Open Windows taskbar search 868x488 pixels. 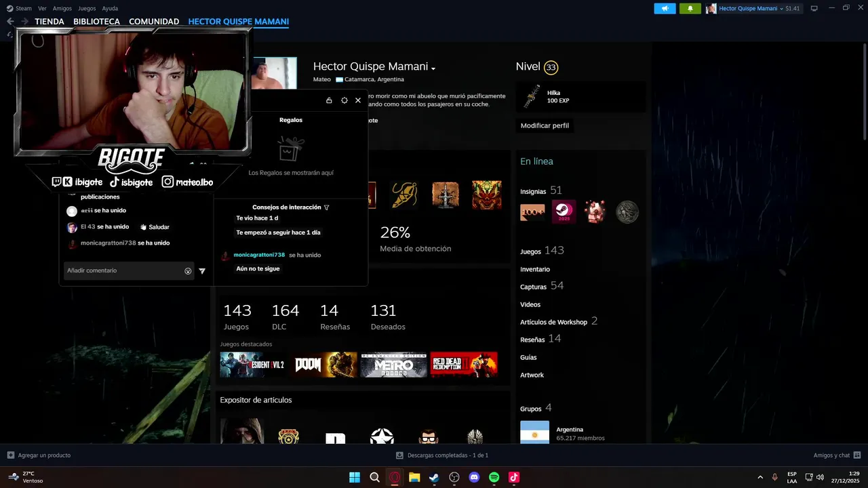pyautogui.click(x=374, y=477)
